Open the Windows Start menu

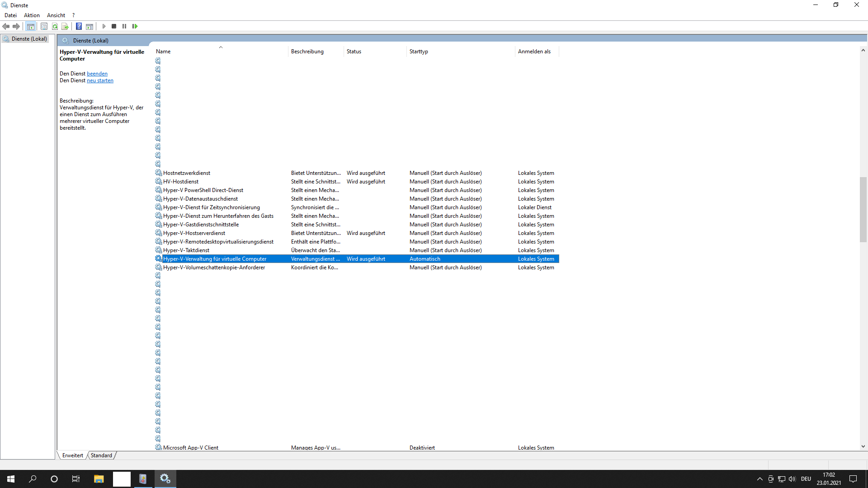click(11, 479)
